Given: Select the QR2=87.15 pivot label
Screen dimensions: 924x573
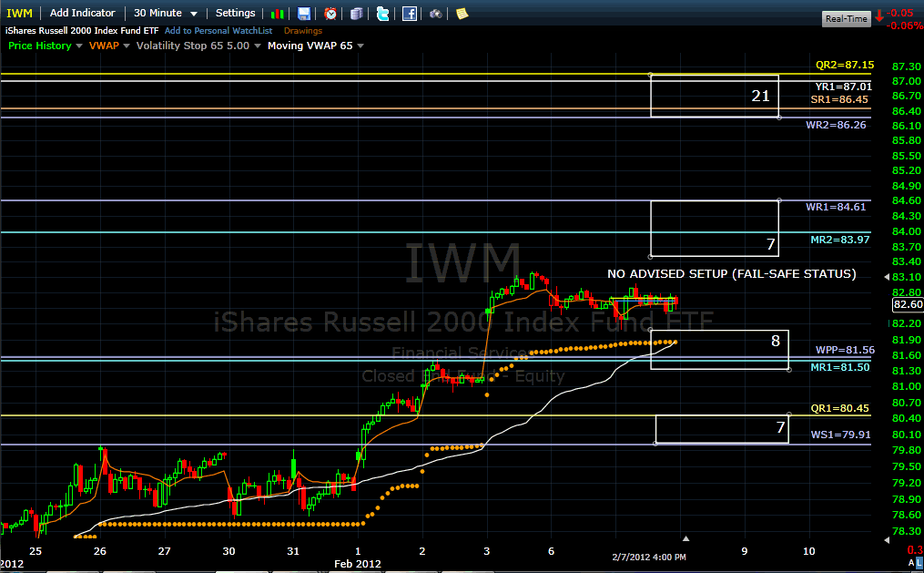Looking at the screenshot, I should (845, 65).
